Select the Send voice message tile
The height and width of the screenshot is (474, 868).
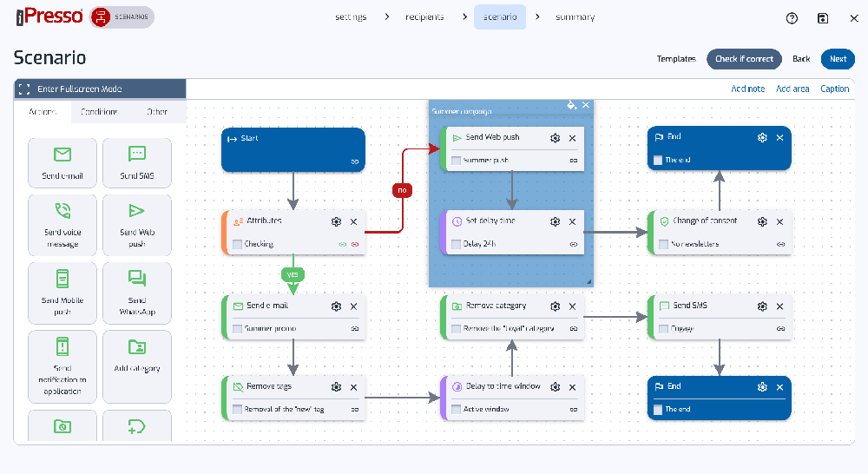(62, 225)
